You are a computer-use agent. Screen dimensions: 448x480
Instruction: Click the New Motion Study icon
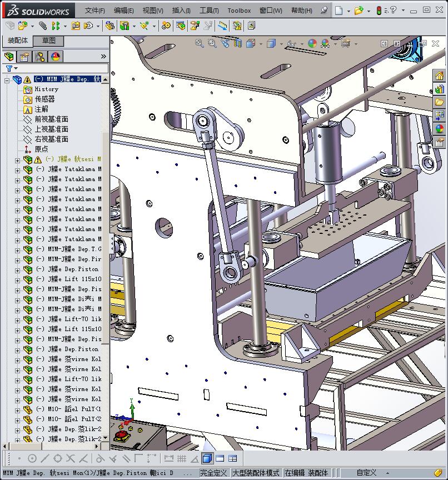(x=166, y=26)
